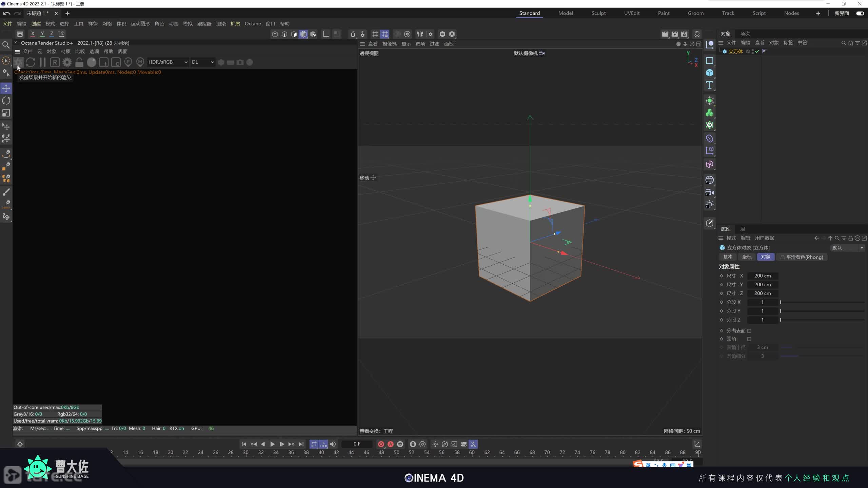
Task: Click the Octane render settings gear icon
Action: 67,62
